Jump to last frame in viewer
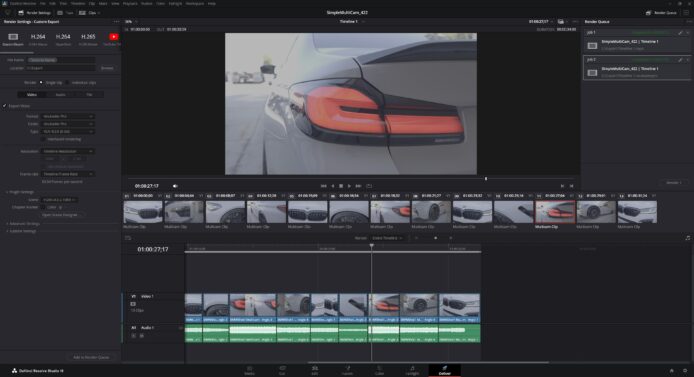Viewport: 694px width, 377px height. pyautogui.click(x=358, y=186)
